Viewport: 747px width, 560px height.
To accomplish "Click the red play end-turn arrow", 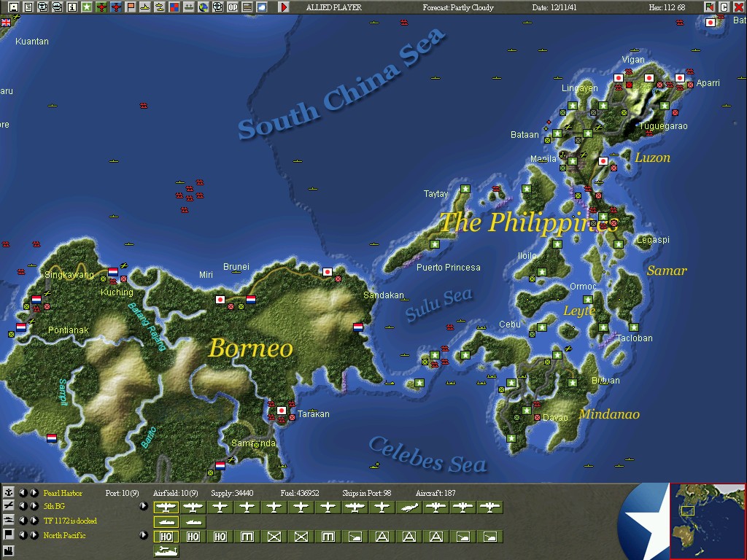I will click(x=284, y=7).
